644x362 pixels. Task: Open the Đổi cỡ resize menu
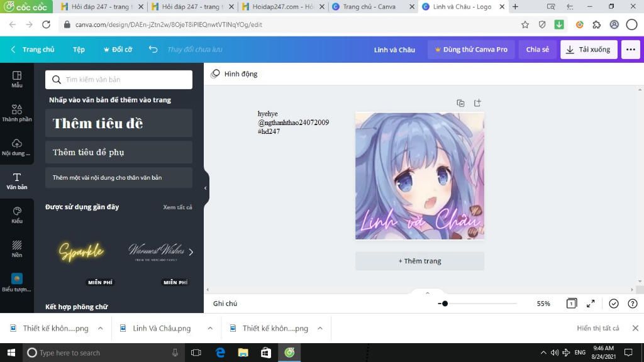pyautogui.click(x=118, y=49)
